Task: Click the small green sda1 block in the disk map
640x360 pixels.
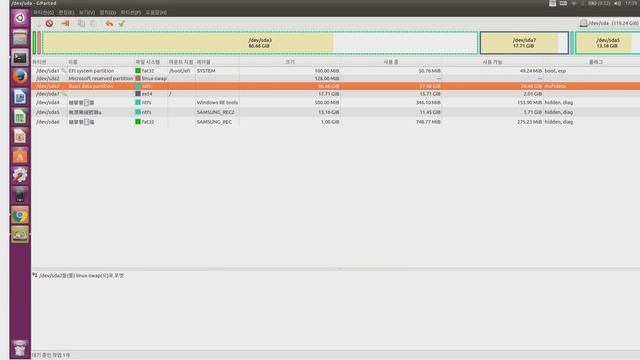Action: point(35,43)
